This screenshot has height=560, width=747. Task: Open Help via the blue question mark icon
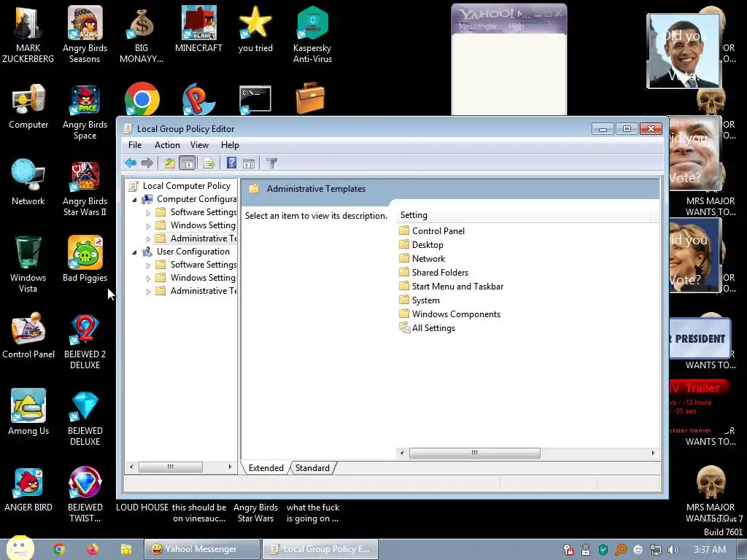tap(231, 163)
